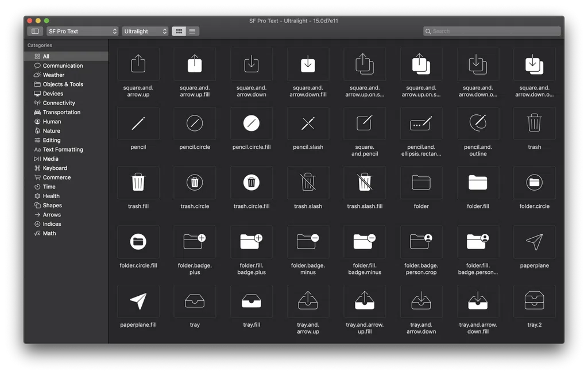Select the square.and.arrow.up symbol

click(x=138, y=64)
